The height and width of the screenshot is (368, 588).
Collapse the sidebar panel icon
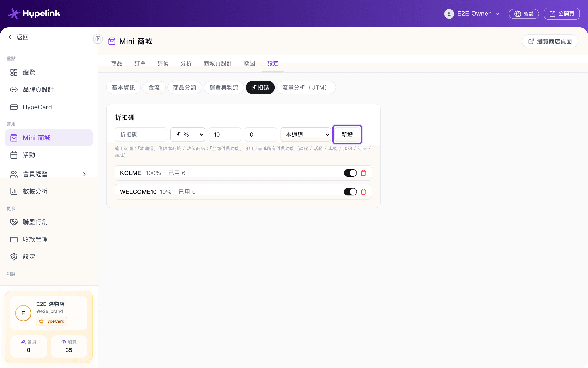pos(98,39)
